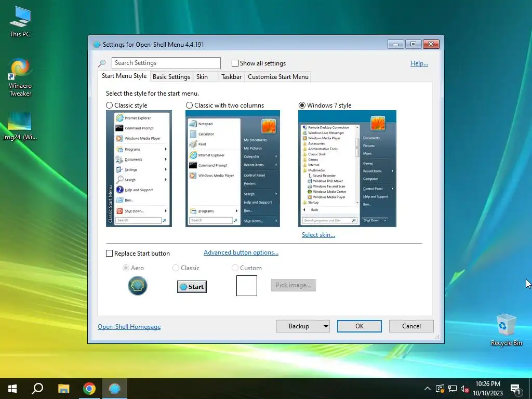Click the security shield tray icon
Image resolution: width=532 pixels, height=399 pixels.
[x=440, y=389]
